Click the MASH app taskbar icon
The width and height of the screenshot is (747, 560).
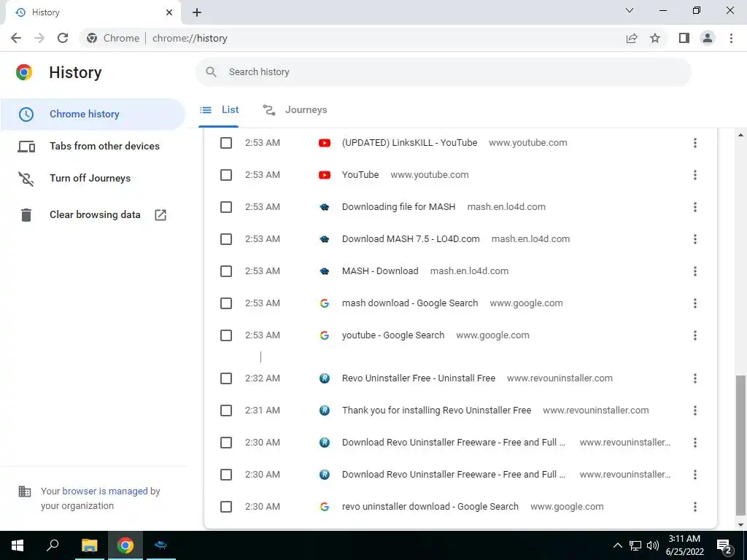[x=161, y=545]
